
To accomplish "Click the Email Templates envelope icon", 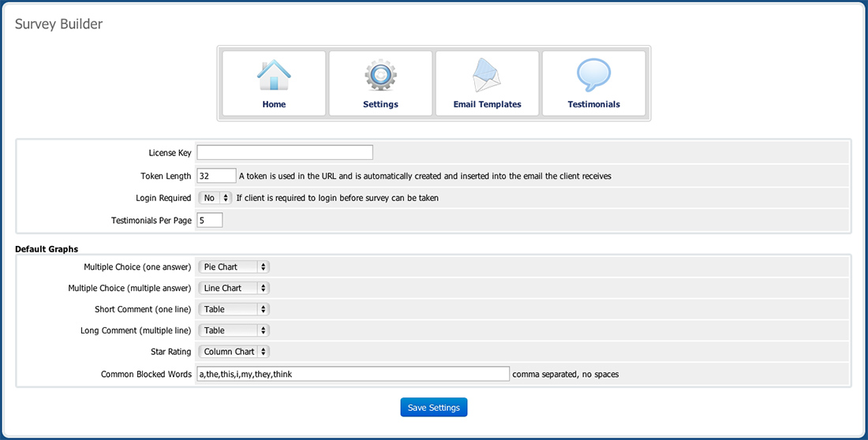I will pos(487,76).
